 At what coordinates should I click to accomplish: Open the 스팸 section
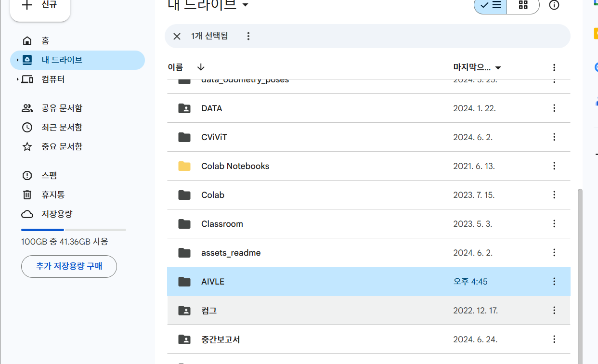tap(77, 176)
